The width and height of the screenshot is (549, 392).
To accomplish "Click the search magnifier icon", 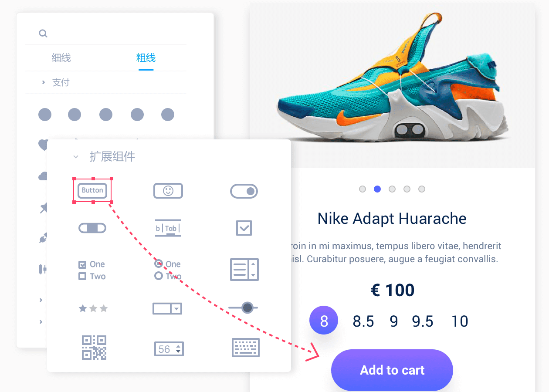I will click(x=43, y=34).
